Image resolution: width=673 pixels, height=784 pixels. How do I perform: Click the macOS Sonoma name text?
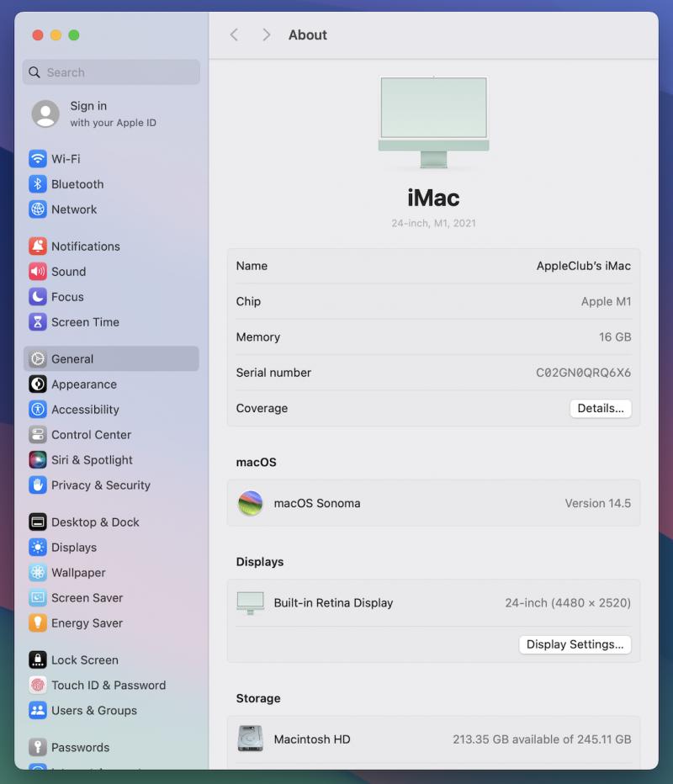[x=317, y=503]
